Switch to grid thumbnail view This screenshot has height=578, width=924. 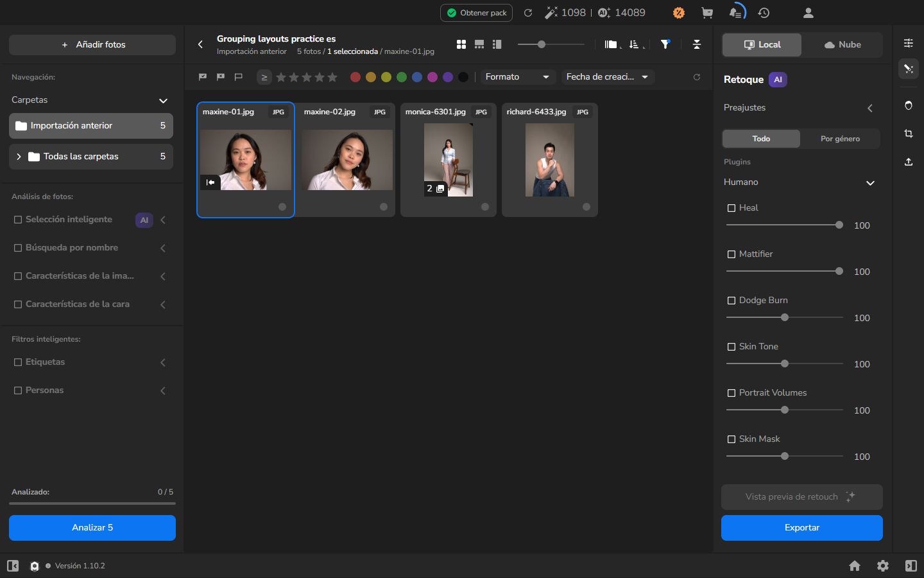coord(461,44)
